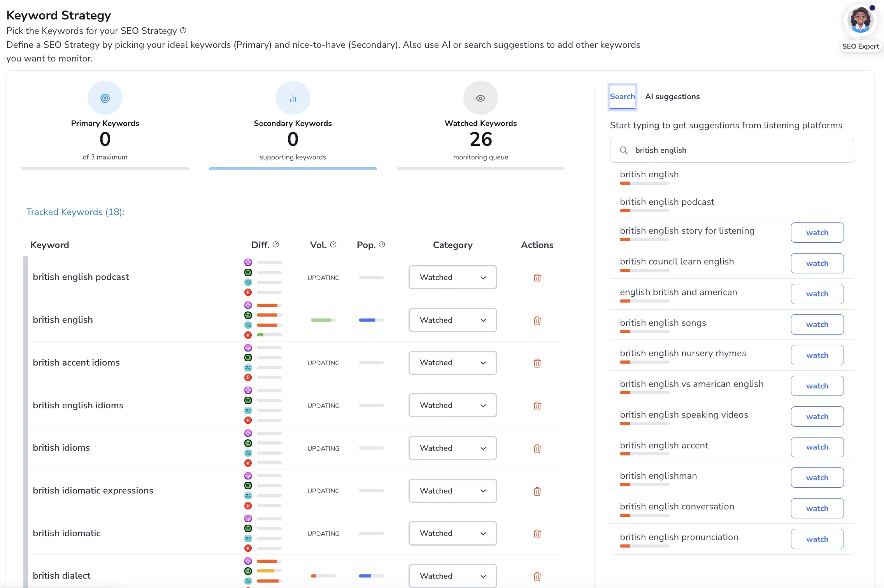Click british idiomatic expressions keyword name
Viewport: 884px width, 588px height.
click(x=93, y=490)
